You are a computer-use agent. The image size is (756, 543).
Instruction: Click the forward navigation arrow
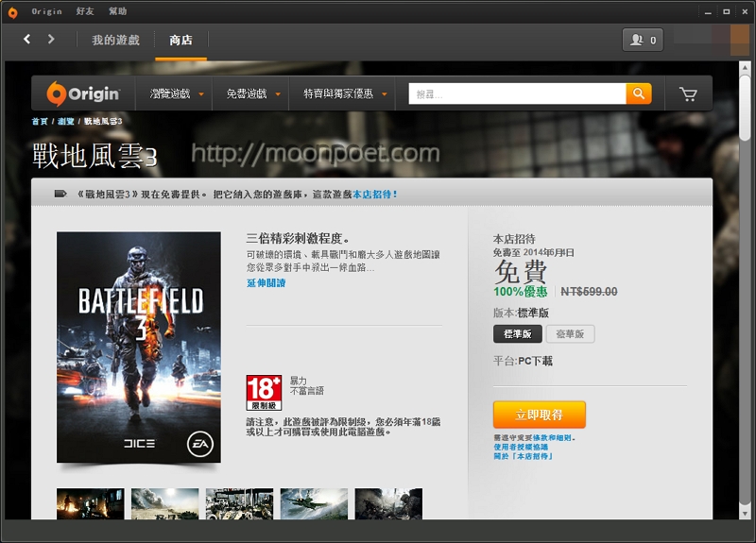51,39
